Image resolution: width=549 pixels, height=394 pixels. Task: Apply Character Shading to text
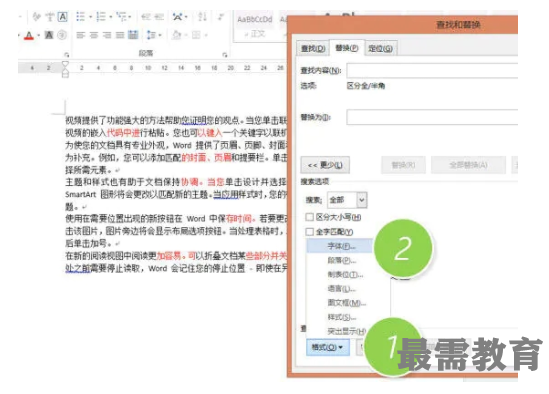coord(49,35)
